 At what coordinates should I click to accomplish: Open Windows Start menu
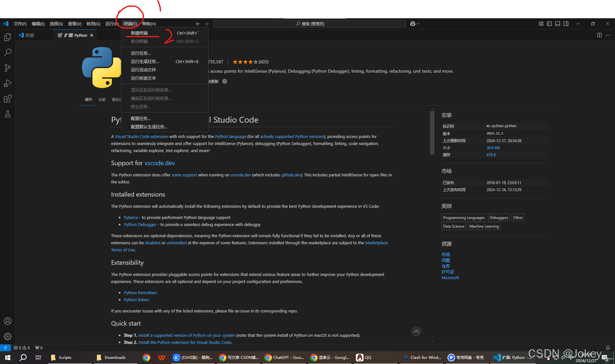tap(8, 358)
